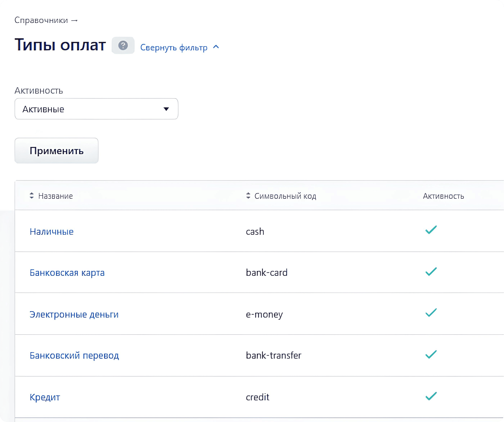Image resolution: width=504 pixels, height=422 pixels.
Task: Click the Название column header text
Action: [55, 196]
